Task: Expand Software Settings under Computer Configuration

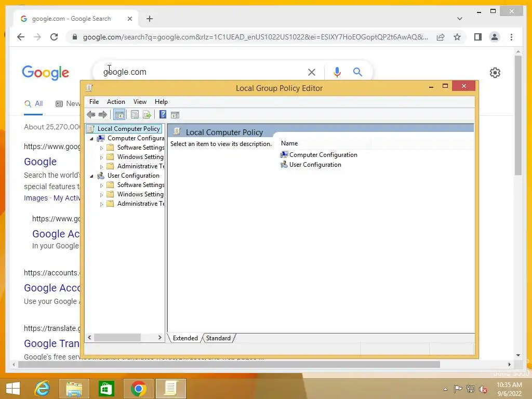Action: [101, 148]
